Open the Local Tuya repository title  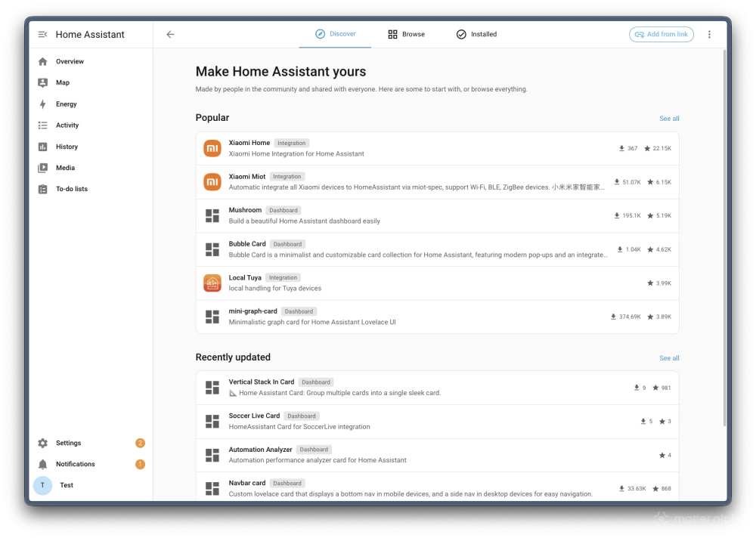pos(245,277)
